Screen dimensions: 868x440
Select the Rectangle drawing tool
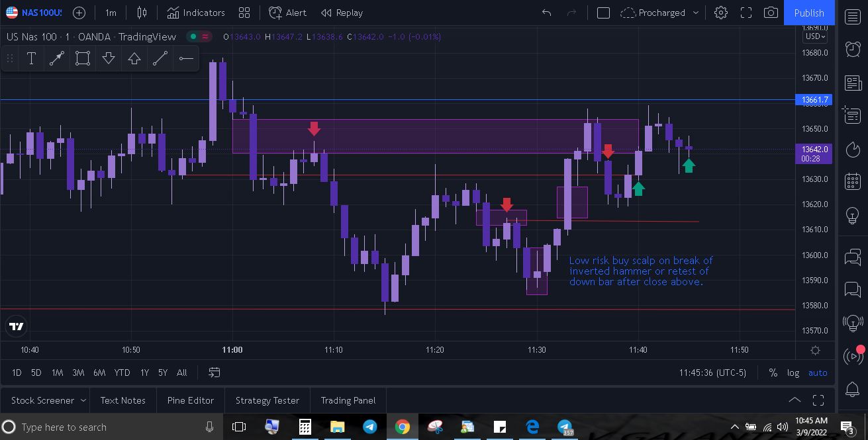(x=83, y=58)
